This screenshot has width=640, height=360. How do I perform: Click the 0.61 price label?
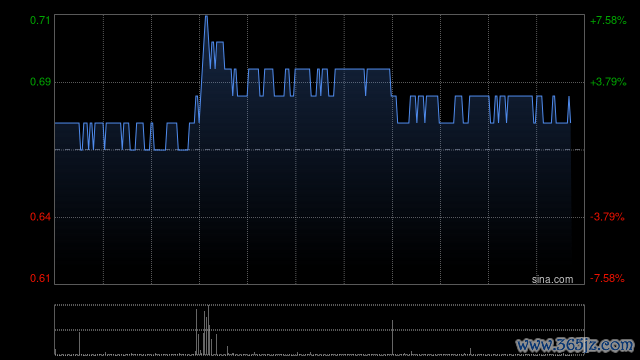[40, 278]
